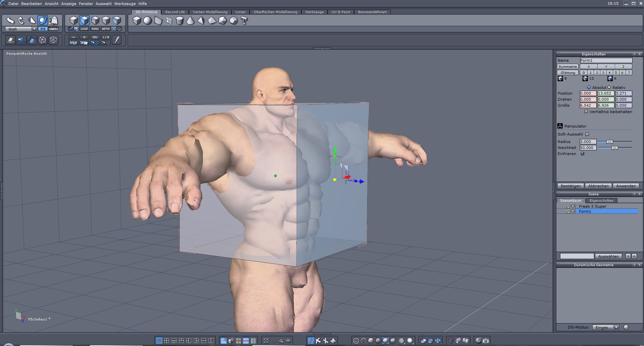The height and width of the screenshot is (346, 644).
Task: Open the Bearbeiten menu
Action: [x=32, y=4]
